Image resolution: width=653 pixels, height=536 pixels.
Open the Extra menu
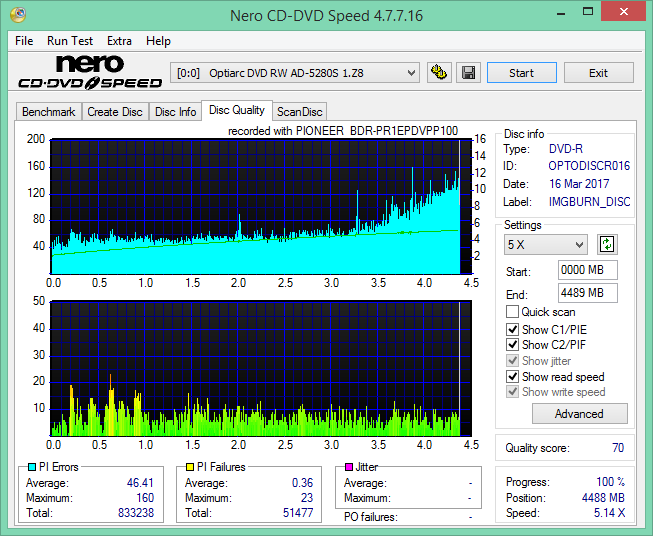click(119, 41)
